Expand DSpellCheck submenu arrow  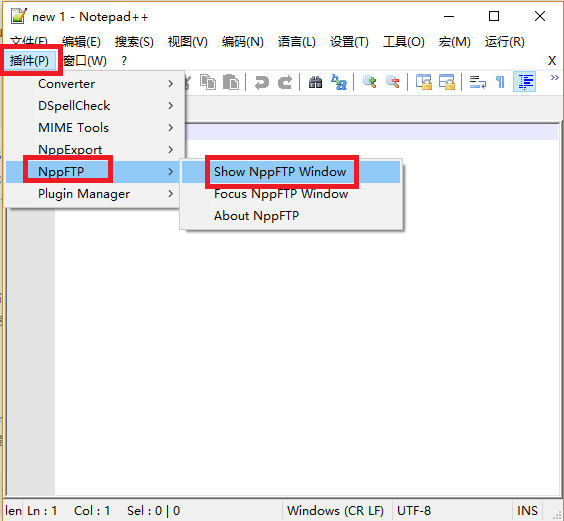171,106
